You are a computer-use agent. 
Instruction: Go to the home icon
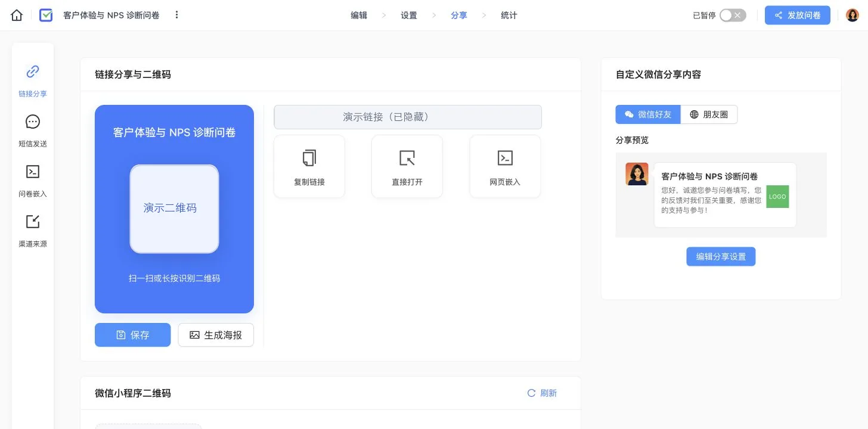point(17,15)
